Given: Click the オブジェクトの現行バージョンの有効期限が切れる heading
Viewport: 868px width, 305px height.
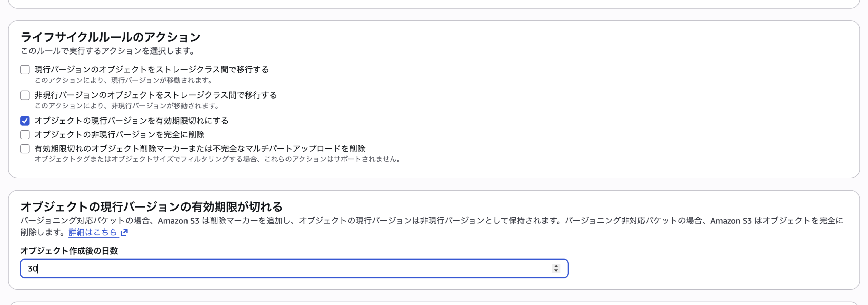Looking at the screenshot, I should pos(152,206).
